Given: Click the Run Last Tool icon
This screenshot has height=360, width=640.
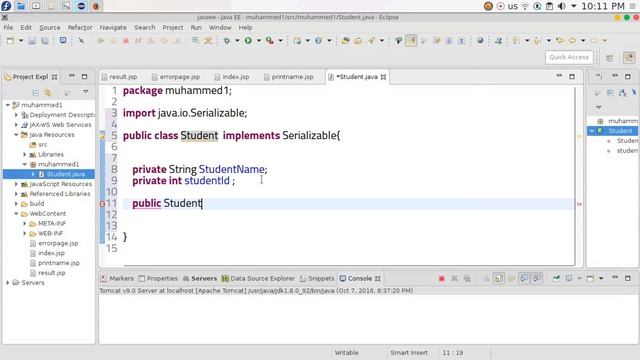Looking at the screenshot, I should coord(270,40).
